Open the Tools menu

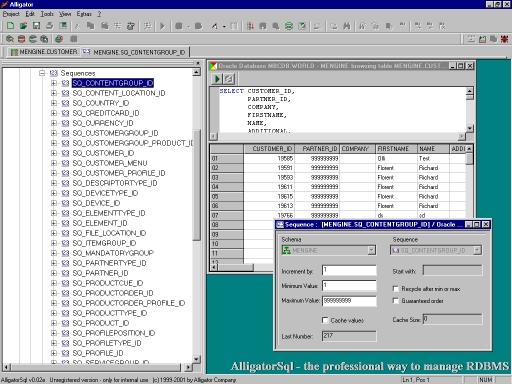(47, 14)
